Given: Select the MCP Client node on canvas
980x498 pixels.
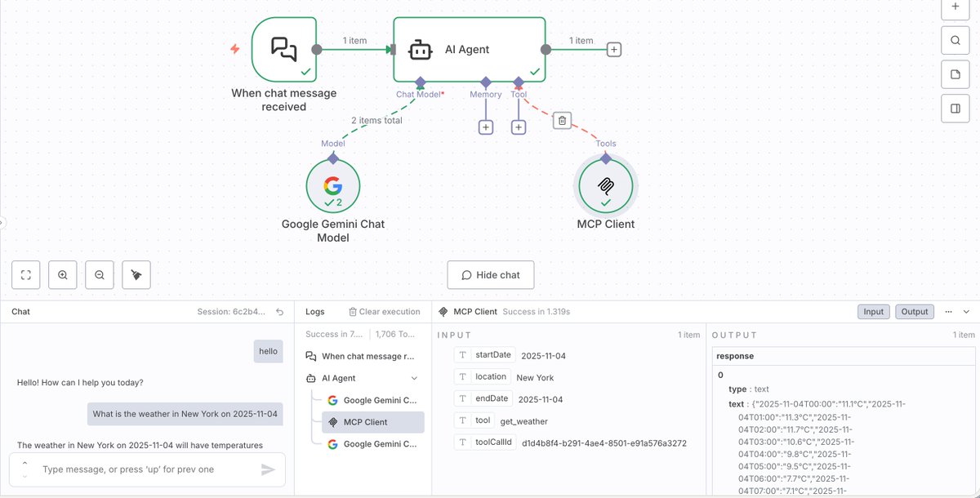Looking at the screenshot, I should click(605, 185).
